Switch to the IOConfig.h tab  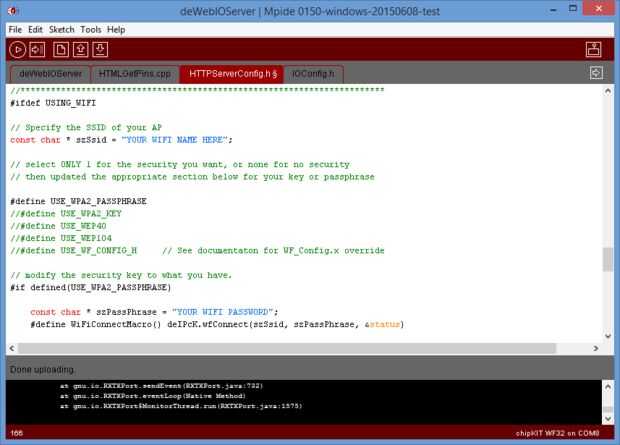pyautogui.click(x=313, y=74)
